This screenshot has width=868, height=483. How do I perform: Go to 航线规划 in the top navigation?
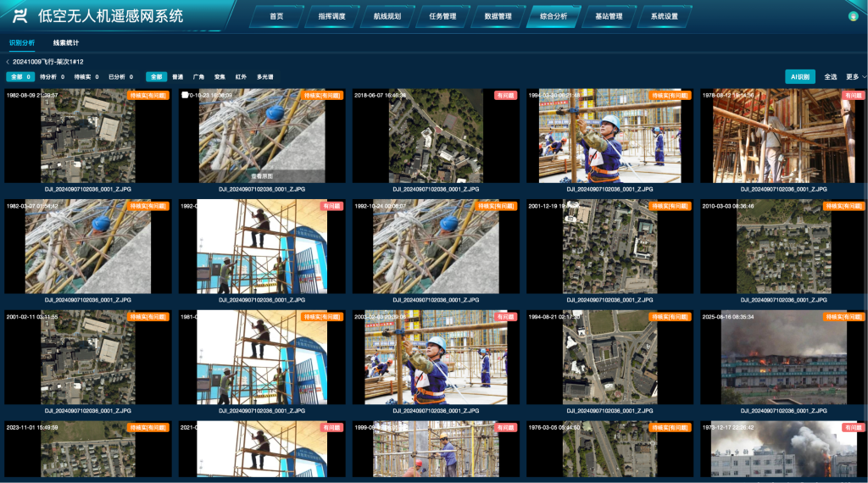click(x=387, y=16)
